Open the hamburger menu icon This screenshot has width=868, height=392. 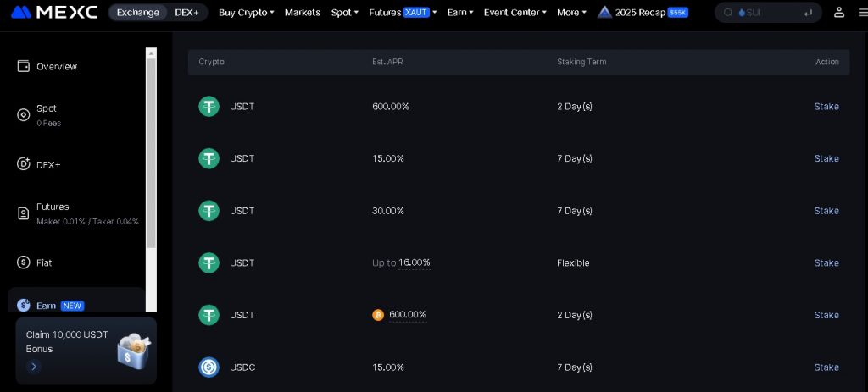(x=862, y=12)
